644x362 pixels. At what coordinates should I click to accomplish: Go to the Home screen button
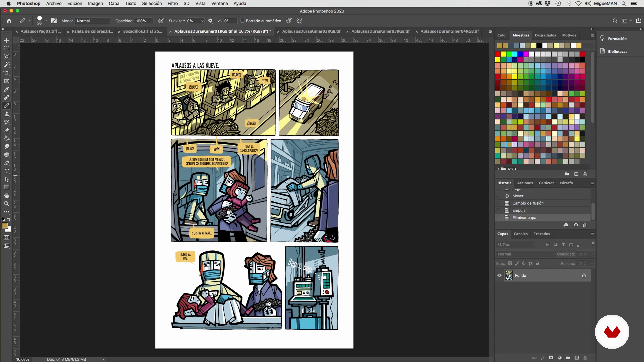click(9, 21)
